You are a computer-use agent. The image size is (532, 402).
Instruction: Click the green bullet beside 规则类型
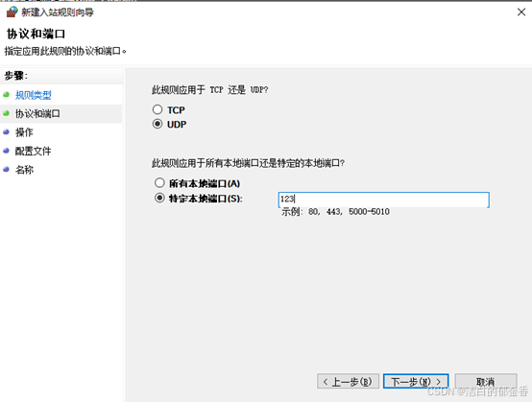(x=6, y=95)
